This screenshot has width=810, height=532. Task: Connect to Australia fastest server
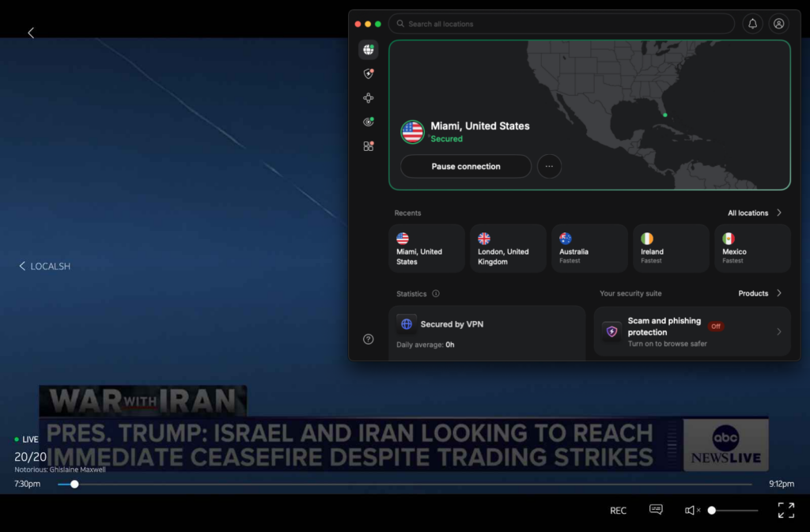(x=589, y=248)
